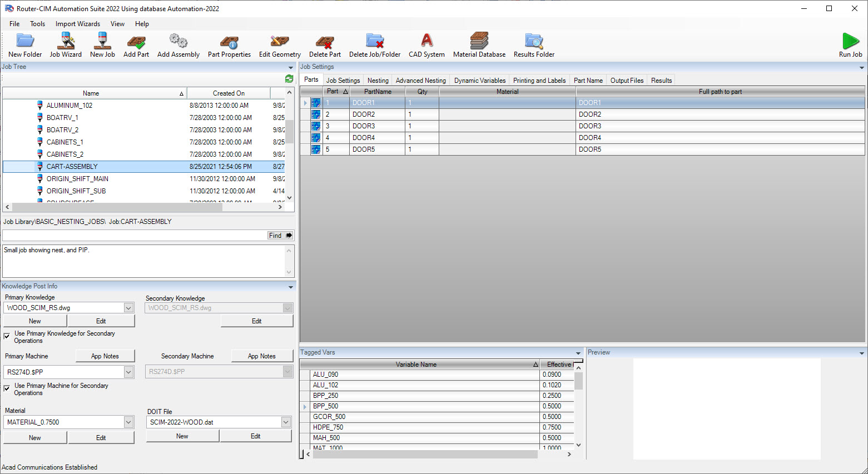
Task: Open the DOIT File dropdown
Action: (286, 422)
